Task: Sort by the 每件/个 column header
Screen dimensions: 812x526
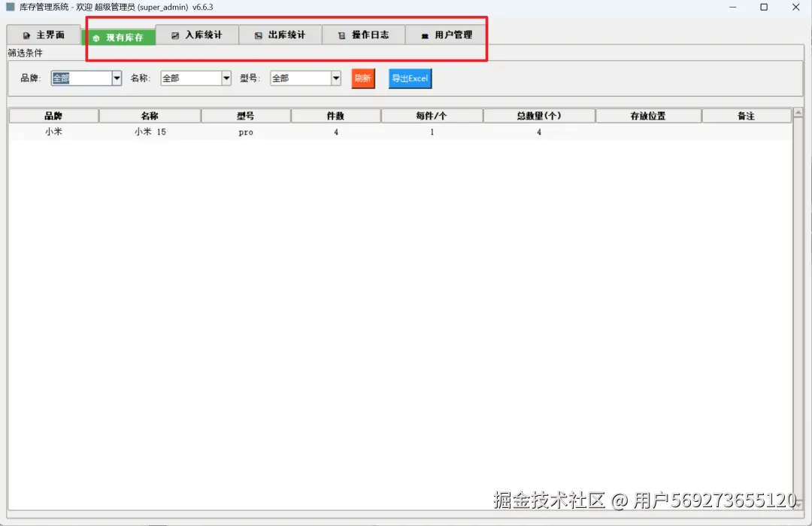Action: pos(432,116)
